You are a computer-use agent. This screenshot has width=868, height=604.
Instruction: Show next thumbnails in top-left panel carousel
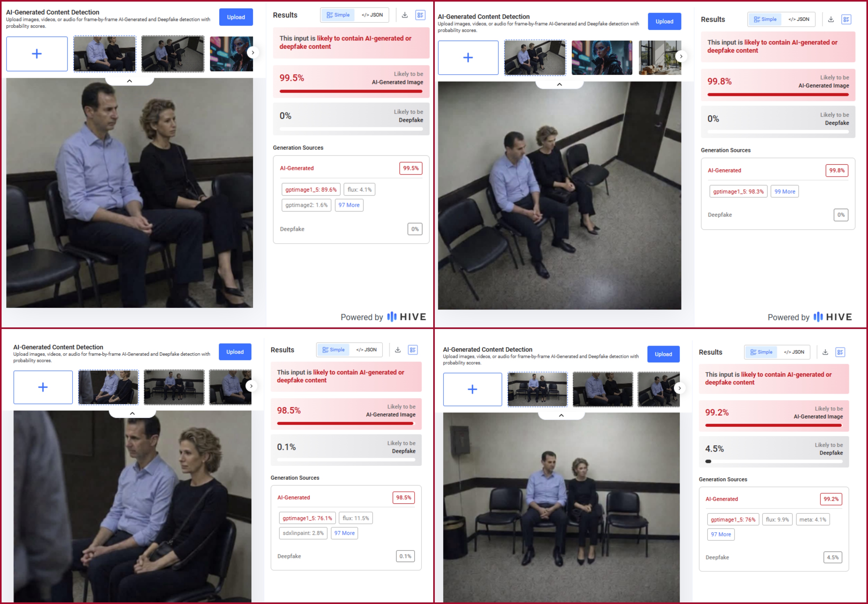click(253, 53)
